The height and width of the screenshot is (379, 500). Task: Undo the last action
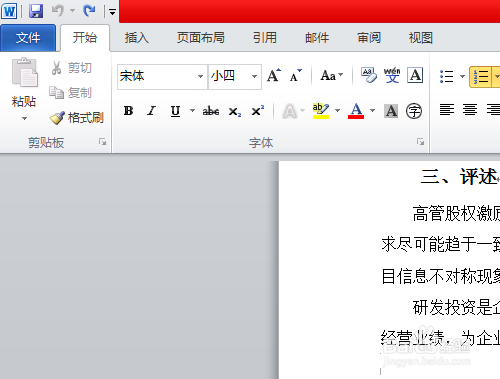58,11
